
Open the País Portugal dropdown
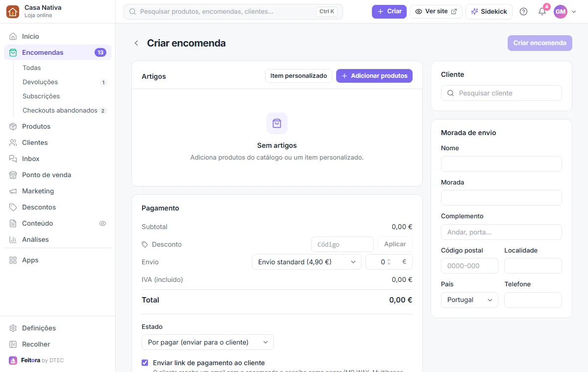469,300
